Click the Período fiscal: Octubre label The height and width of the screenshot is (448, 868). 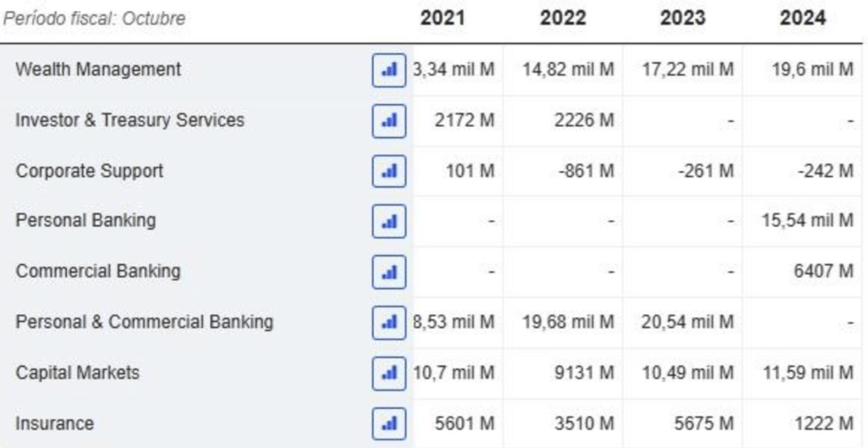tap(94, 18)
